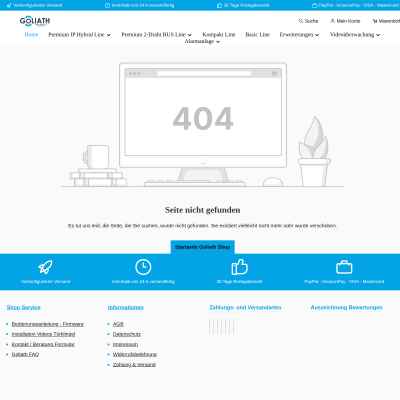Go to the Basic Line menu item
Image resolution: width=400 pixels, height=400 pixels.
258,35
